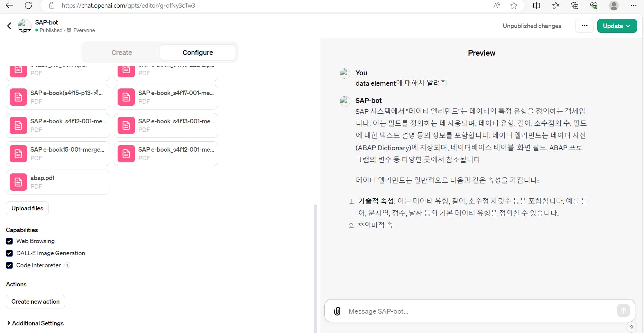Toggle the Code Interpreter checkbox
644x333 pixels.
click(9, 265)
